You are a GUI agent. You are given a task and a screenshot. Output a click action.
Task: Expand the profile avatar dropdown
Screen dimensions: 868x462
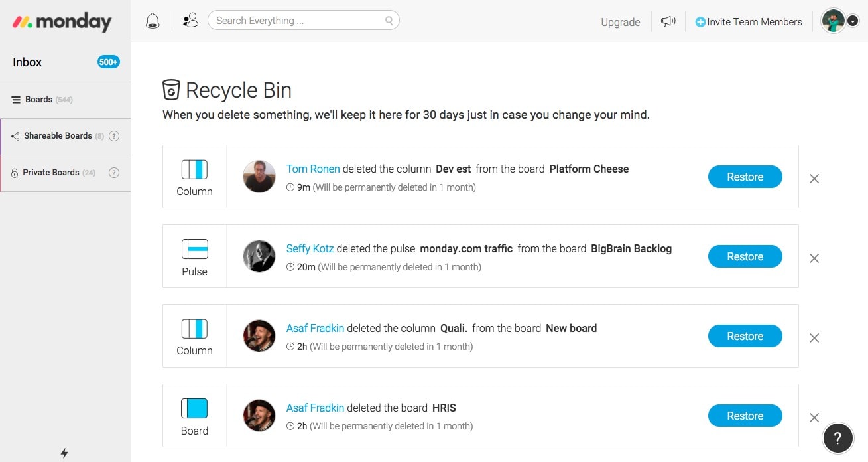834,21
